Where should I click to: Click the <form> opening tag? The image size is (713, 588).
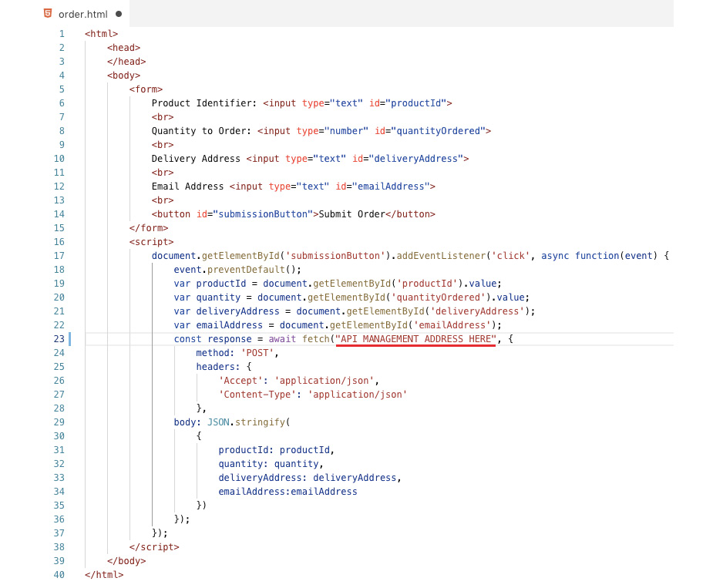[146, 89]
